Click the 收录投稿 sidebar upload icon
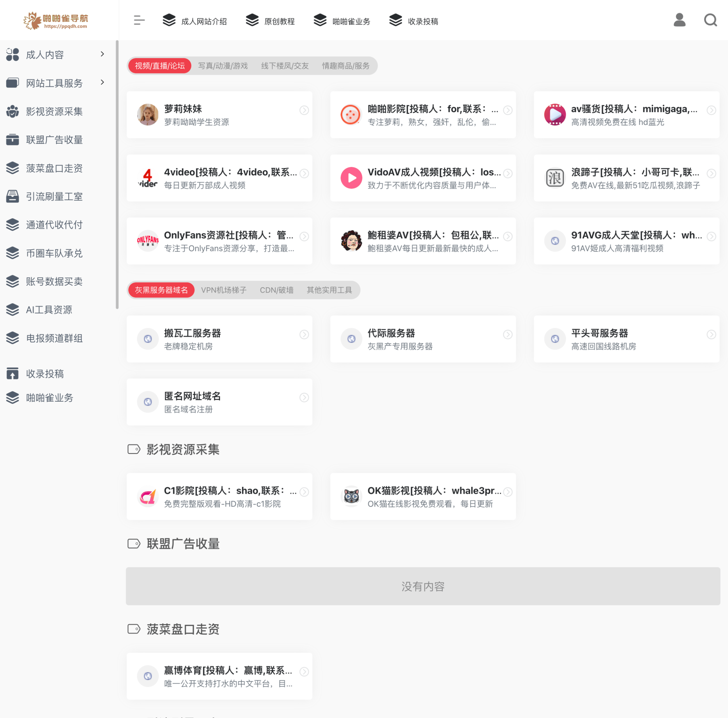 pyautogui.click(x=13, y=374)
